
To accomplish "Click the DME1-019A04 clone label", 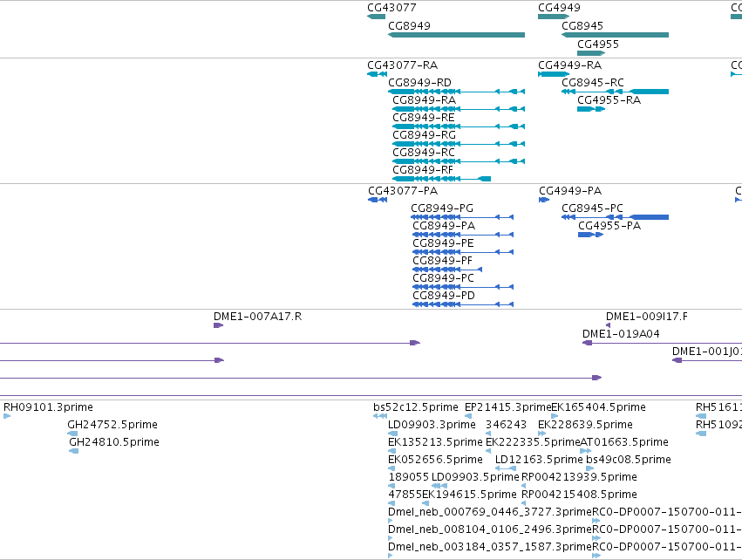I will (621, 334).
